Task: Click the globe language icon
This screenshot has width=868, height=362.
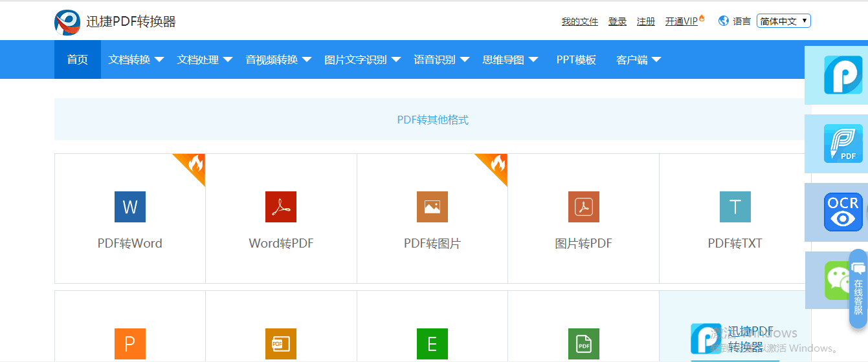Action: coord(724,21)
